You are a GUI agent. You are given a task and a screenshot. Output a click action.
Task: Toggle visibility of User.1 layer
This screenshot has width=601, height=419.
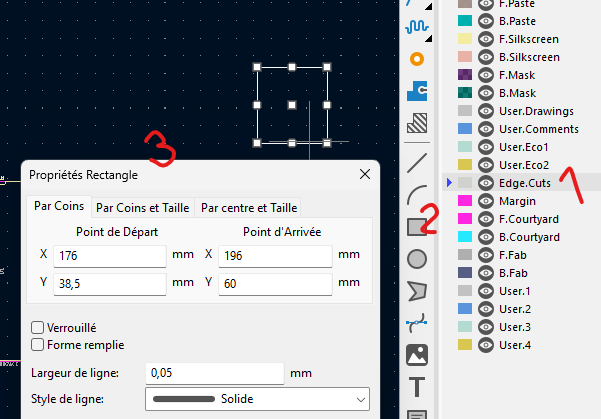pos(486,291)
